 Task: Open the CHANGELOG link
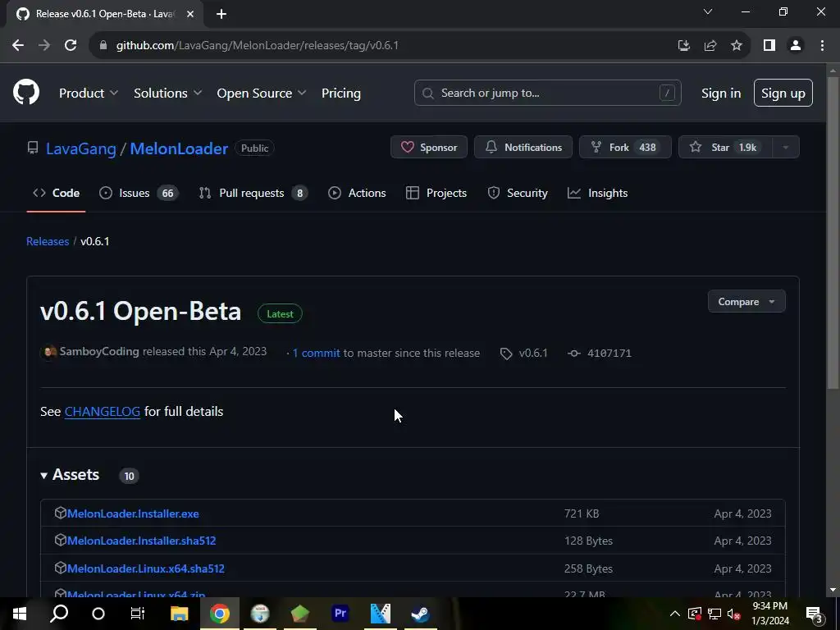[x=103, y=412]
